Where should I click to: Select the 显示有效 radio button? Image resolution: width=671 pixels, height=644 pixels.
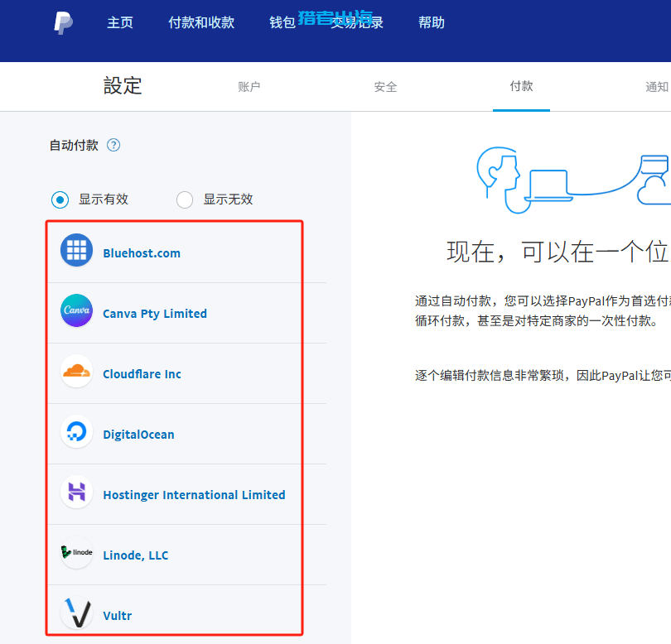pos(60,199)
